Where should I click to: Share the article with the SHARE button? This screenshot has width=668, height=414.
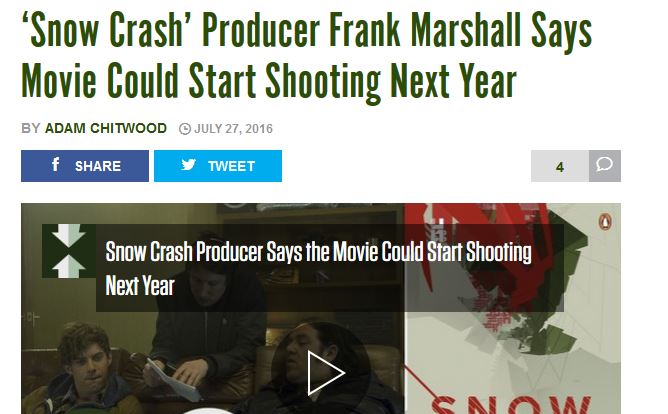pos(85,166)
